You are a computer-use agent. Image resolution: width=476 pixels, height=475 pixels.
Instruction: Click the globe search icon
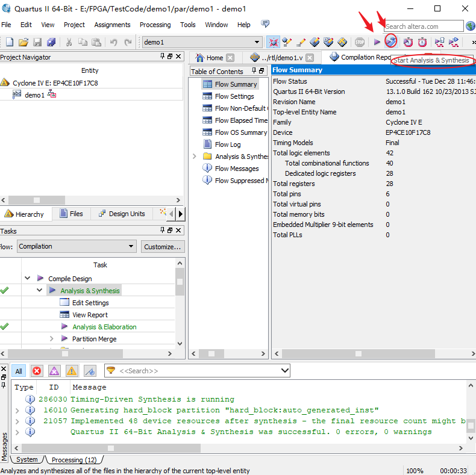click(x=471, y=26)
